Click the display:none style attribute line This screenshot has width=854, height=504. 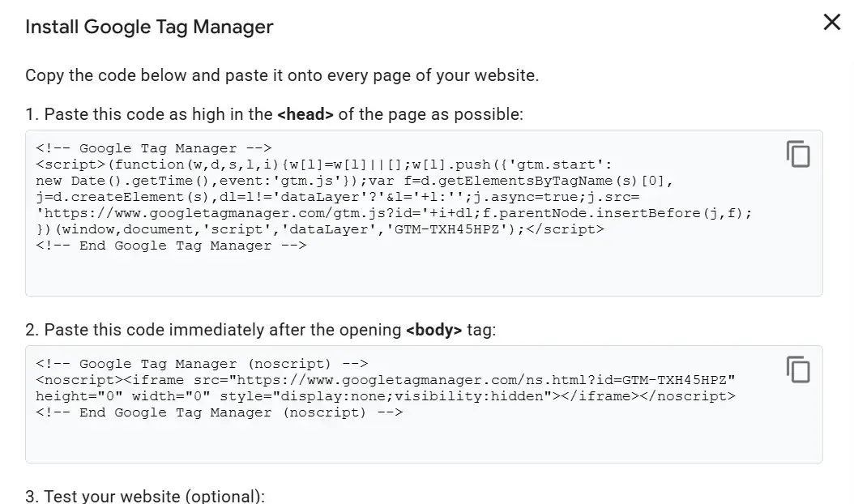[386, 396]
